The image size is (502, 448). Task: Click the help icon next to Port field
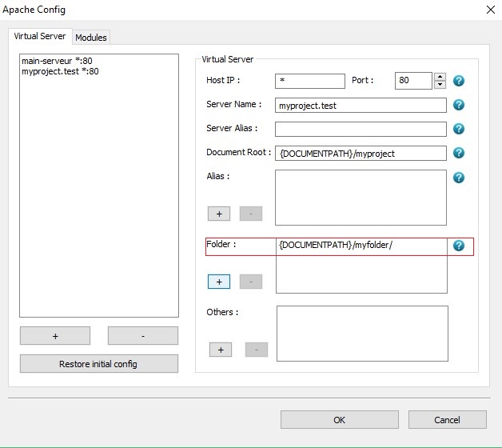(459, 81)
